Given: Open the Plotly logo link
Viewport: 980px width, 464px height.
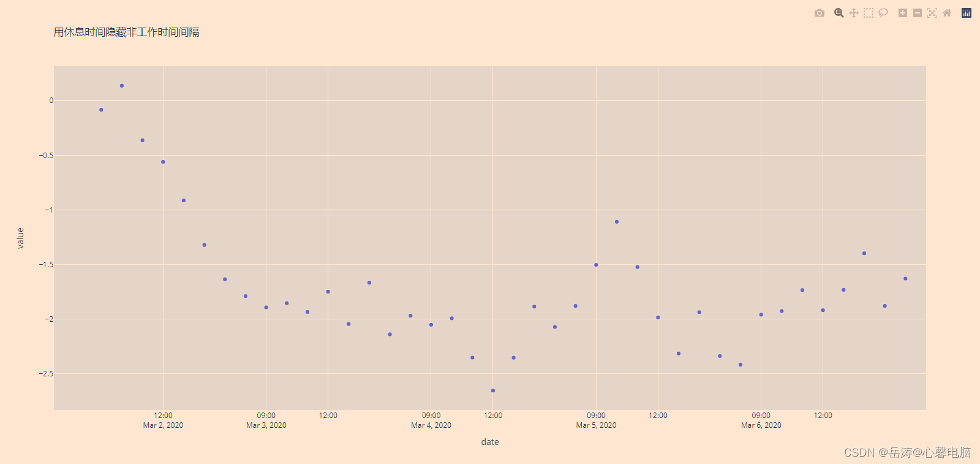Looking at the screenshot, I should point(967,13).
